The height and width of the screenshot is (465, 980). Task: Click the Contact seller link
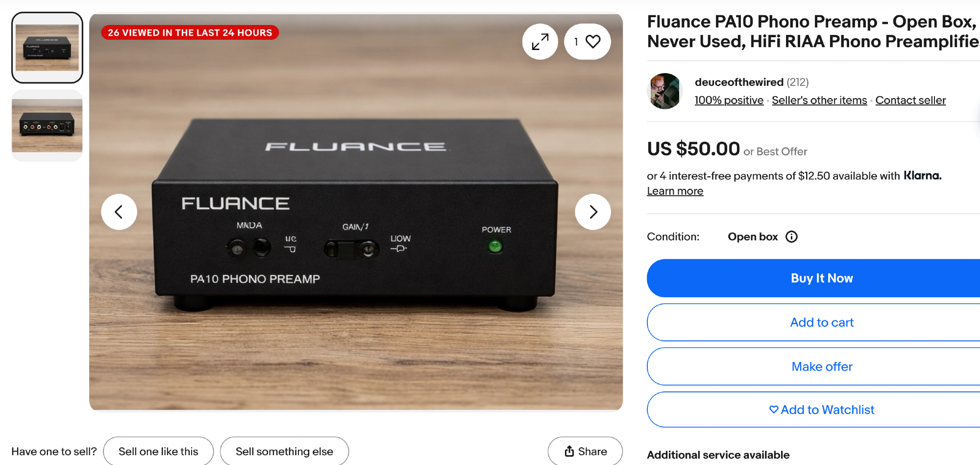(x=910, y=100)
